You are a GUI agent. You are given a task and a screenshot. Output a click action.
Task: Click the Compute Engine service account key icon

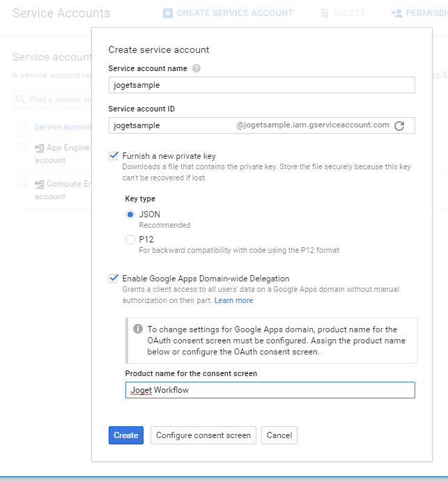tap(39, 184)
